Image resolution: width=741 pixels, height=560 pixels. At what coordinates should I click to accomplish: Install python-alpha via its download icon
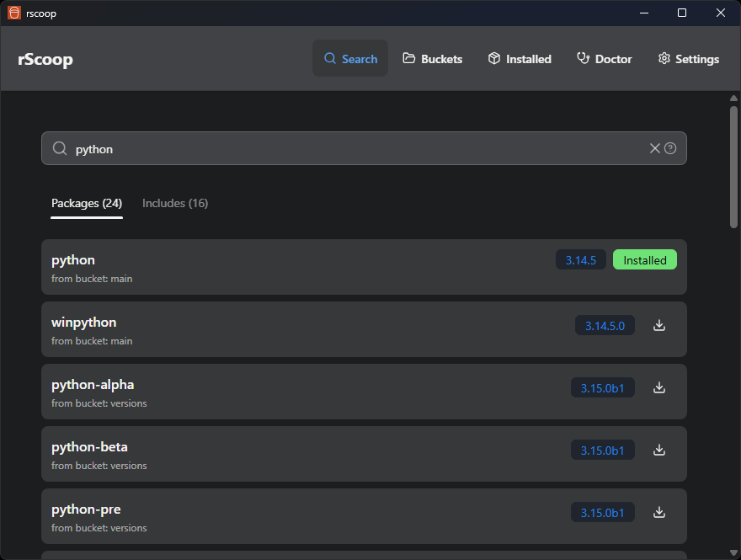(659, 388)
